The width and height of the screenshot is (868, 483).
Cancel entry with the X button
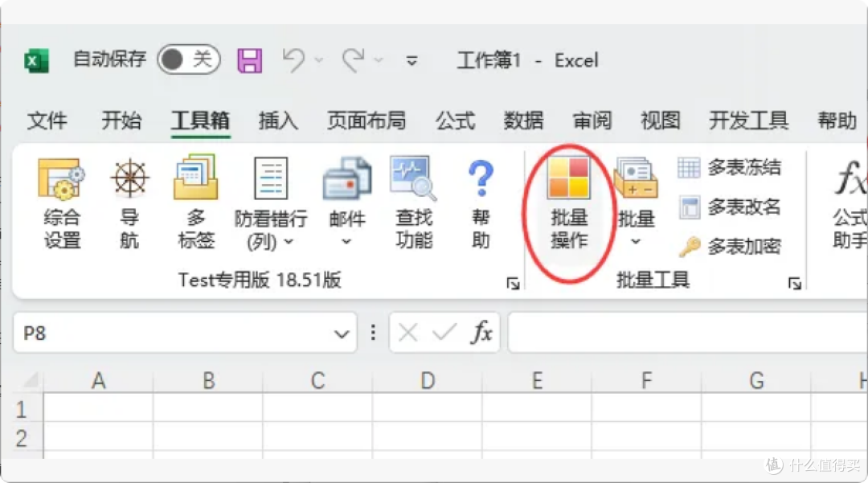(x=408, y=333)
